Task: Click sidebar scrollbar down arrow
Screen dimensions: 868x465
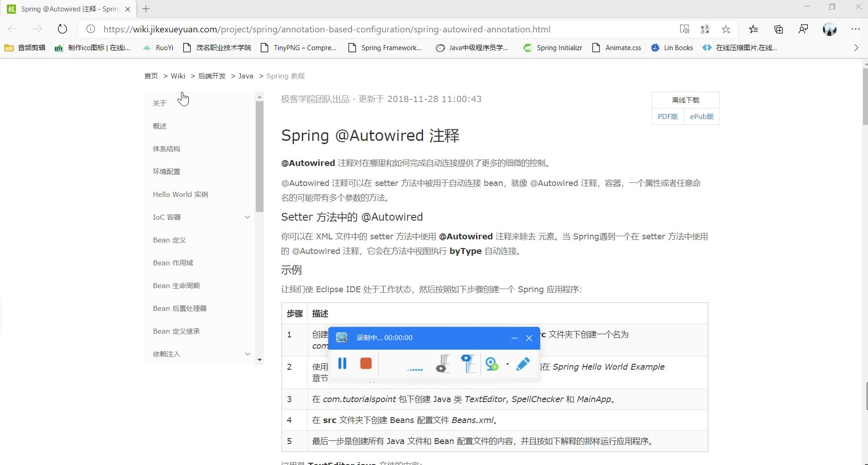Action: coord(259,360)
